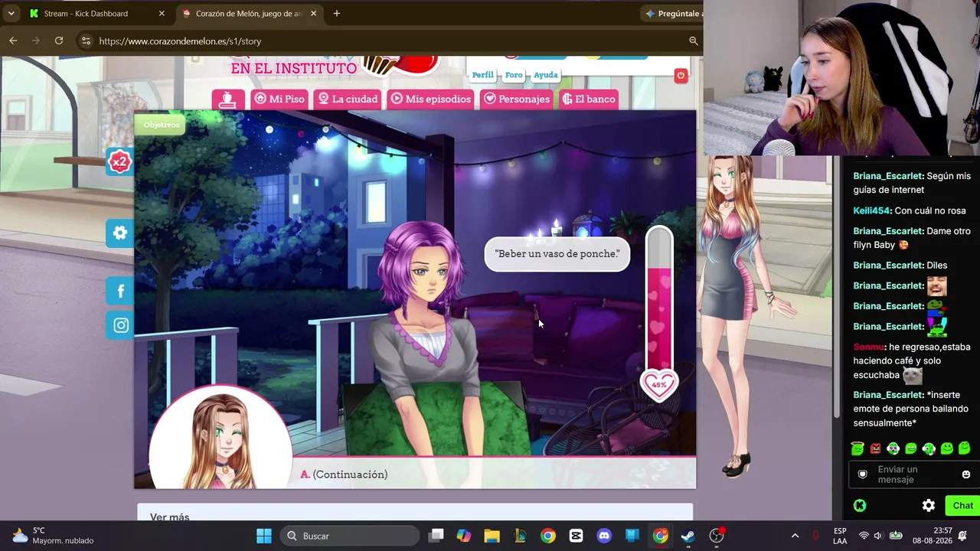Open the game settings gear on the left

pos(120,233)
